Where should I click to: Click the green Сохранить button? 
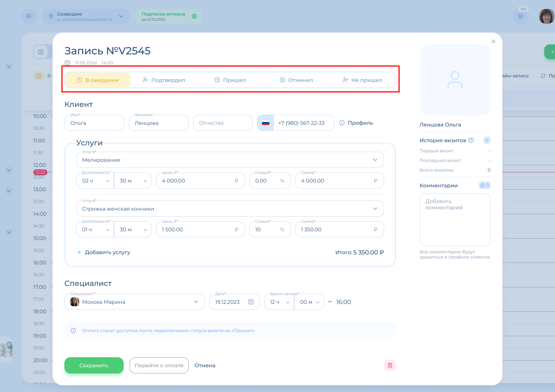coord(94,365)
